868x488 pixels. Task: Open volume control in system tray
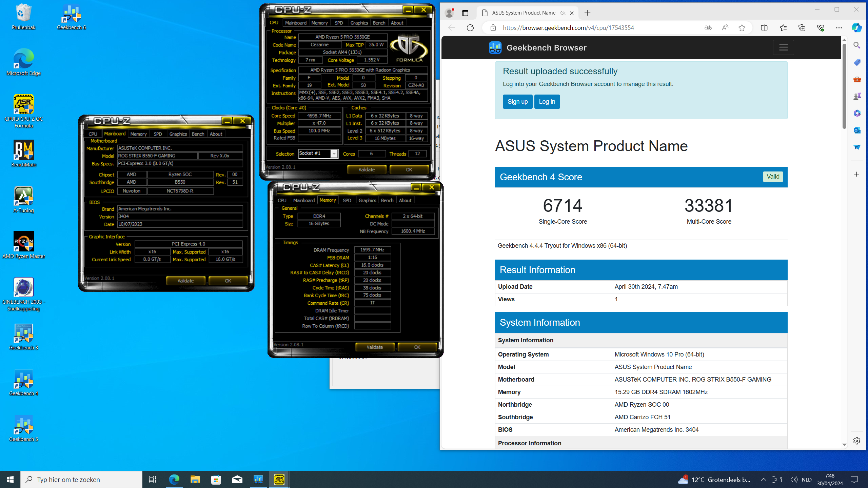[794, 480]
